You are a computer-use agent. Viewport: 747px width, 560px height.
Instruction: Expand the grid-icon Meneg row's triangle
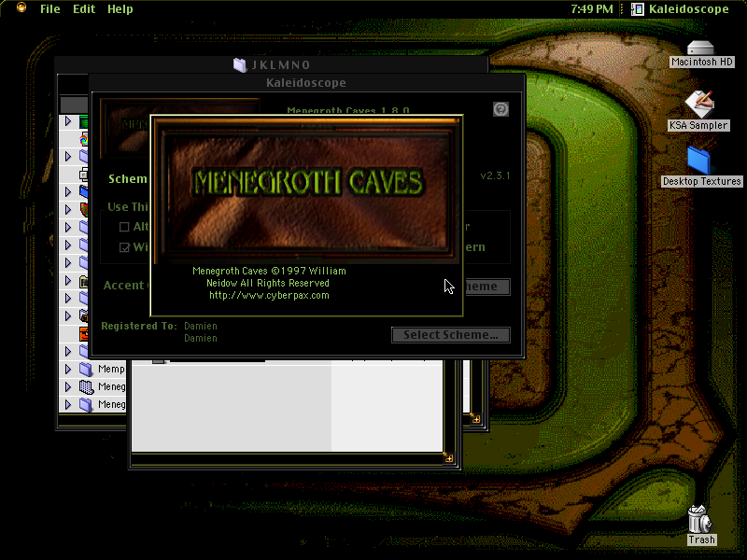coord(68,386)
